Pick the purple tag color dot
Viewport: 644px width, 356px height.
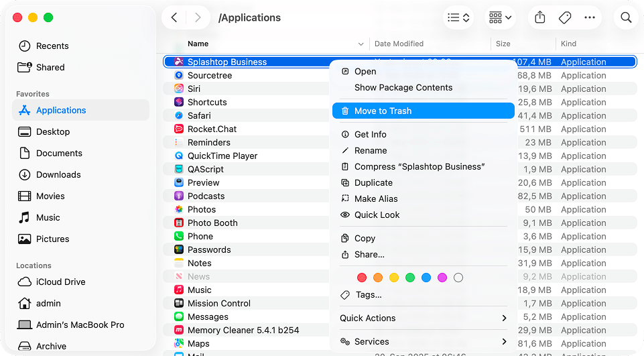[x=442, y=278]
